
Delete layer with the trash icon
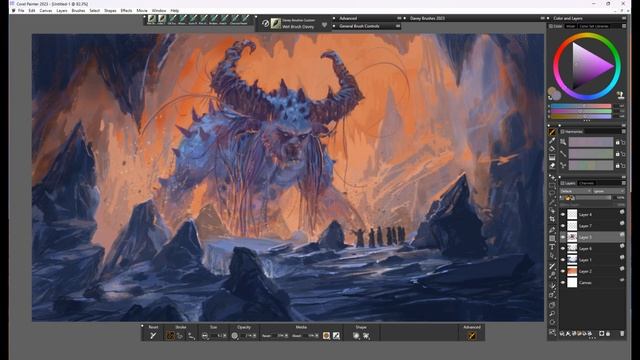pos(622,333)
